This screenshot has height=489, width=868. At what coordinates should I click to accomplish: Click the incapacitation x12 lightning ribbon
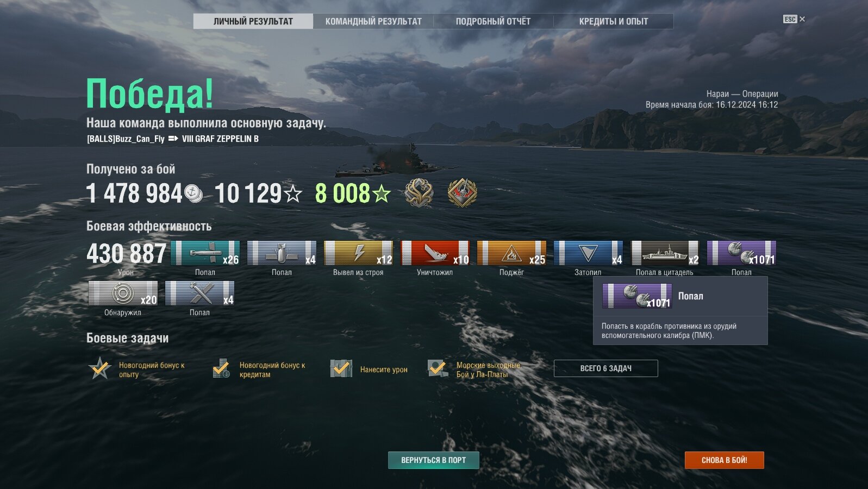pos(358,253)
